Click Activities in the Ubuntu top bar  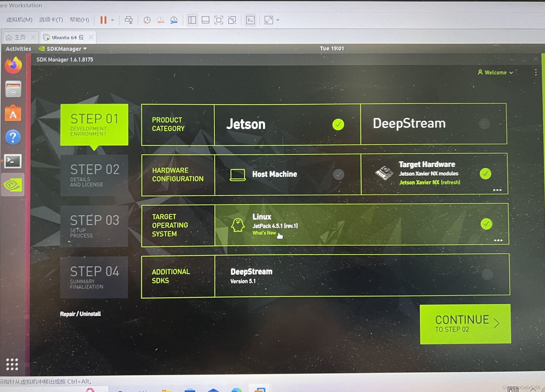tap(18, 49)
